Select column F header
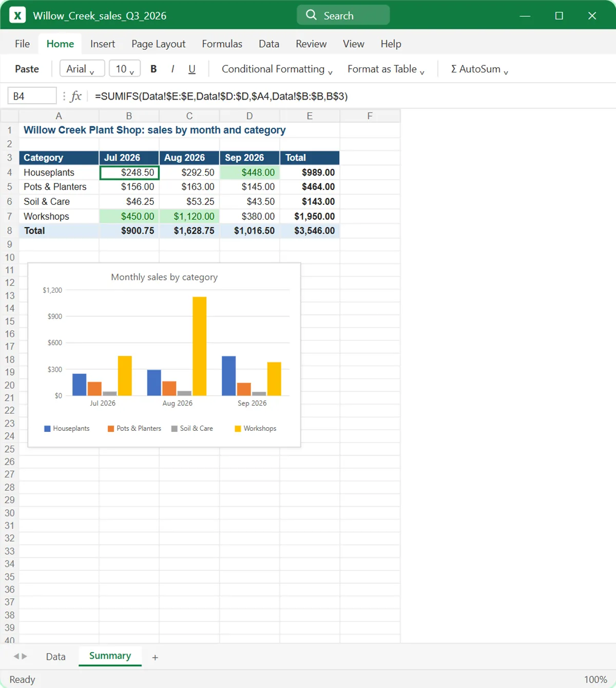This screenshot has height=688, width=616. point(370,116)
